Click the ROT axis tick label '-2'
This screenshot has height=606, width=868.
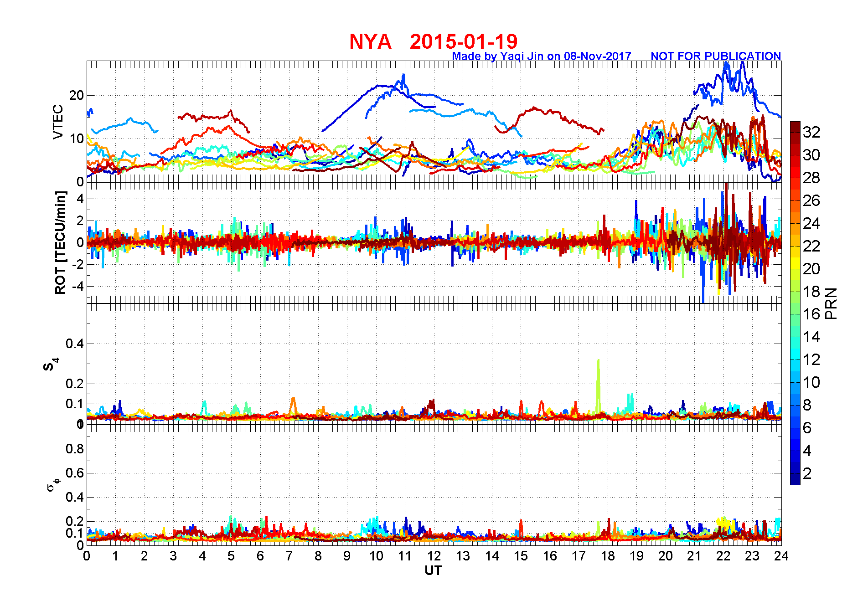click(x=77, y=264)
